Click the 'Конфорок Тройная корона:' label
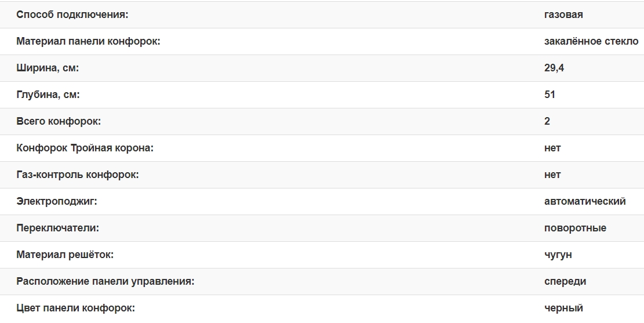644x323 pixels. click(85, 148)
